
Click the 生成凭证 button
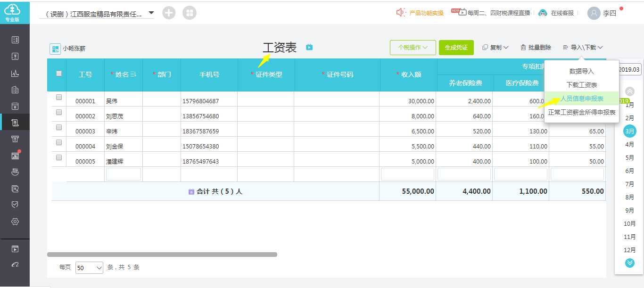click(x=456, y=47)
